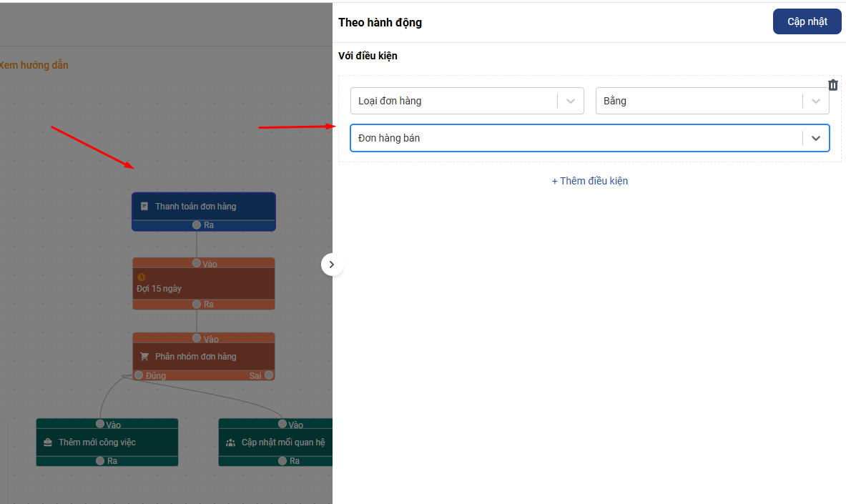Delete the condition with trash icon
Image resolution: width=846 pixels, height=504 pixels.
click(x=833, y=85)
